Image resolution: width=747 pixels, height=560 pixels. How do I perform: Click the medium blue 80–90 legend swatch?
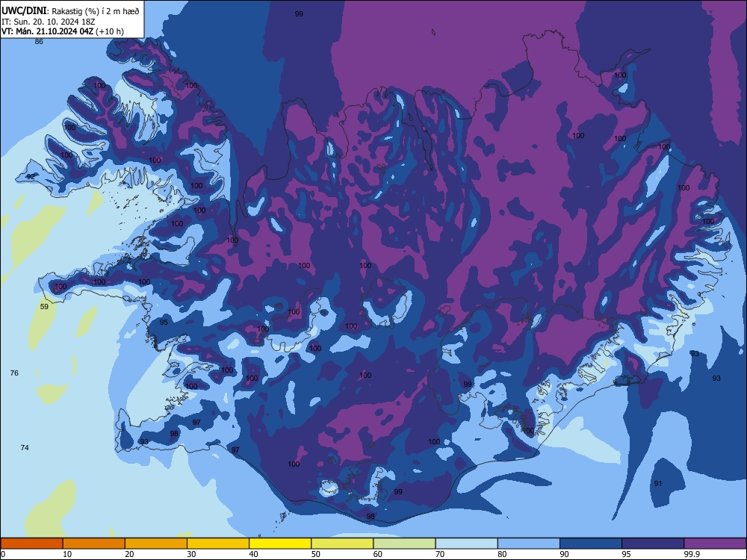[x=529, y=544]
